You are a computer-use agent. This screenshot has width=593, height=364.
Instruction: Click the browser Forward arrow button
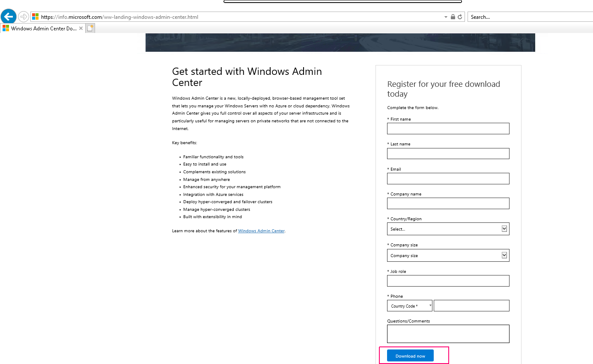(x=23, y=17)
